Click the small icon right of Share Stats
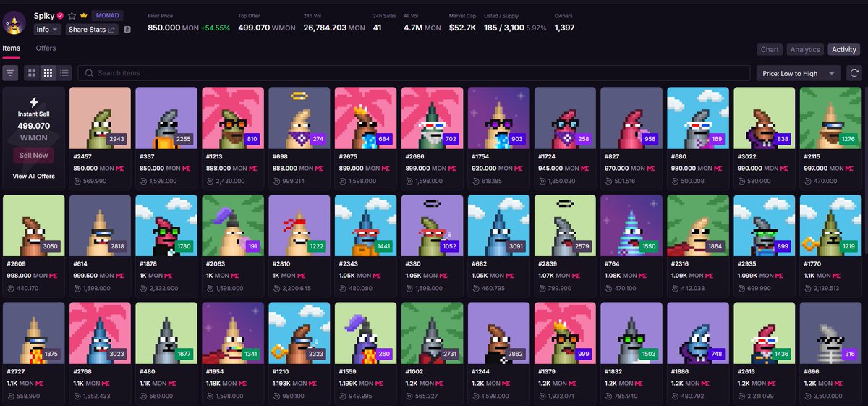The image size is (868, 406). point(127,30)
